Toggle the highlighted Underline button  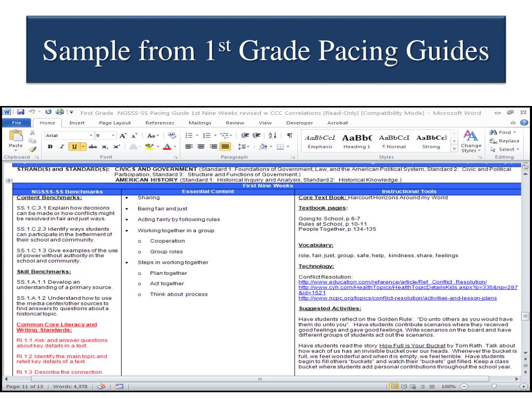(74, 147)
